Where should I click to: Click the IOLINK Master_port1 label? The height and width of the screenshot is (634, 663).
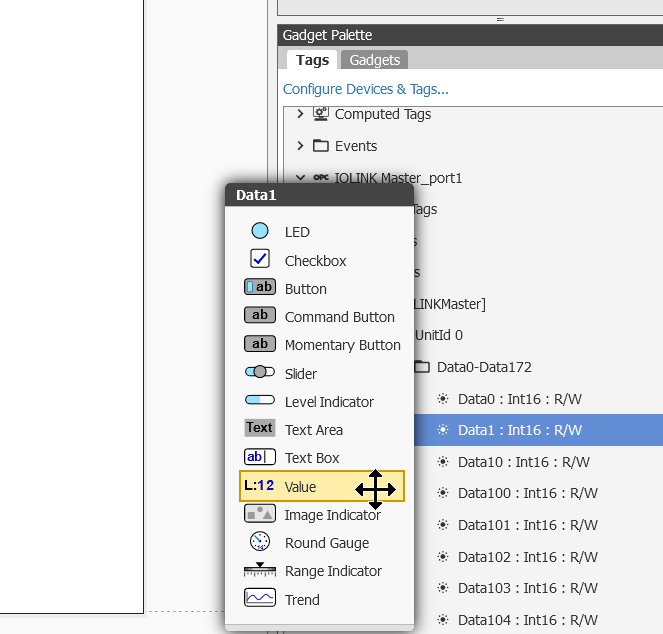click(398, 178)
